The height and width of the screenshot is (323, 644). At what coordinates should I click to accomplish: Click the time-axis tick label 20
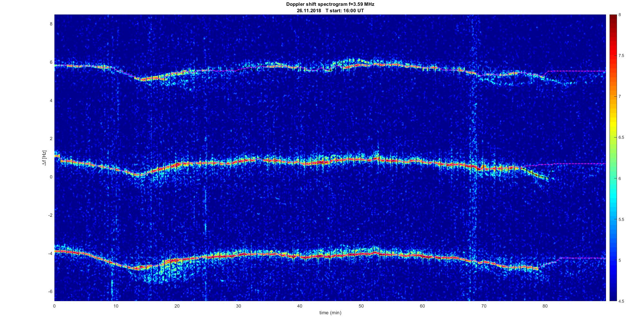(177, 306)
